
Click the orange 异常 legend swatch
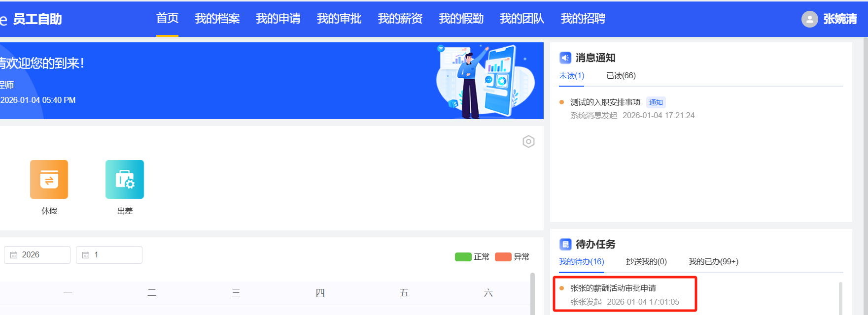point(503,257)
